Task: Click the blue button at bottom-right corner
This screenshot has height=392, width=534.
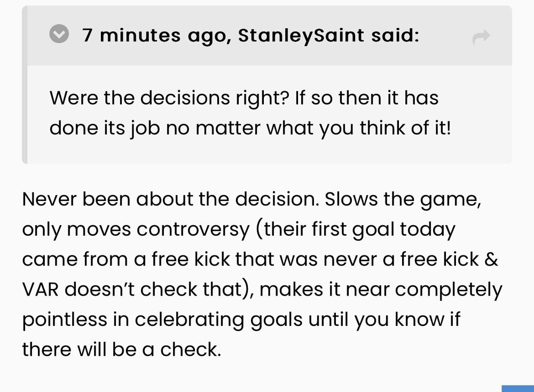Action: click(x=517, y=387)
